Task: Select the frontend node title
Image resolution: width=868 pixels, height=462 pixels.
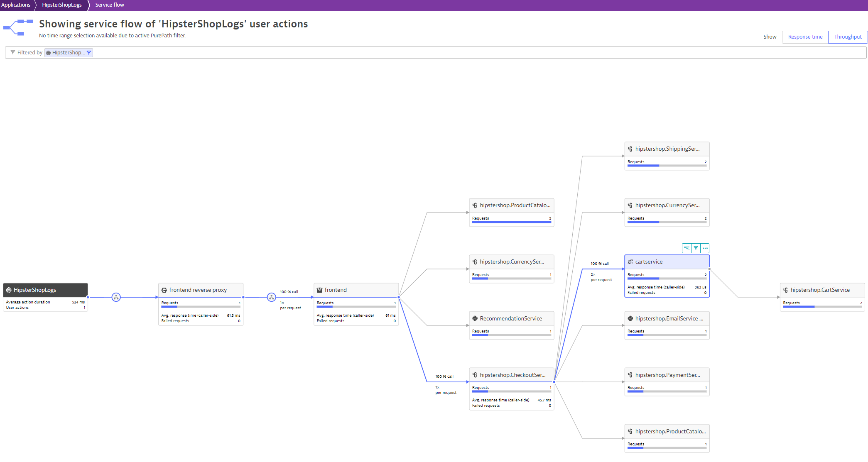Action: click(336, 290)
